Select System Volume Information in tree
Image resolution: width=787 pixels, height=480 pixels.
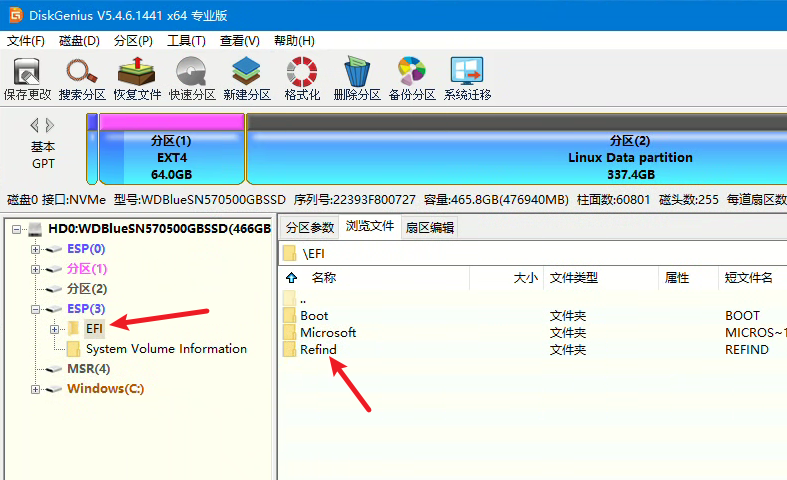pos(166,348)
